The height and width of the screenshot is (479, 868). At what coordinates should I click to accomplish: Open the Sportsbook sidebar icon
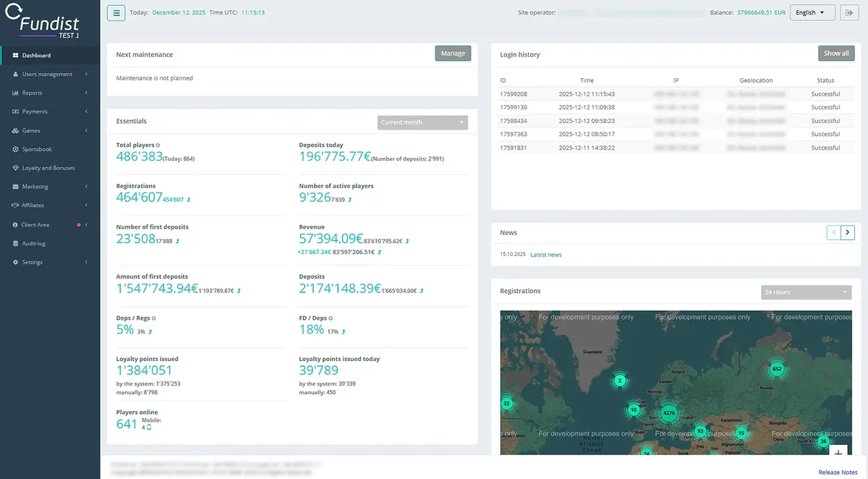[16, 149]
